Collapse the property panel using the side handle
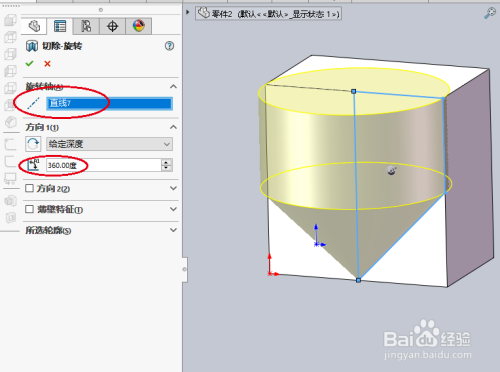 pyautogui.click(x=185, y=269)
